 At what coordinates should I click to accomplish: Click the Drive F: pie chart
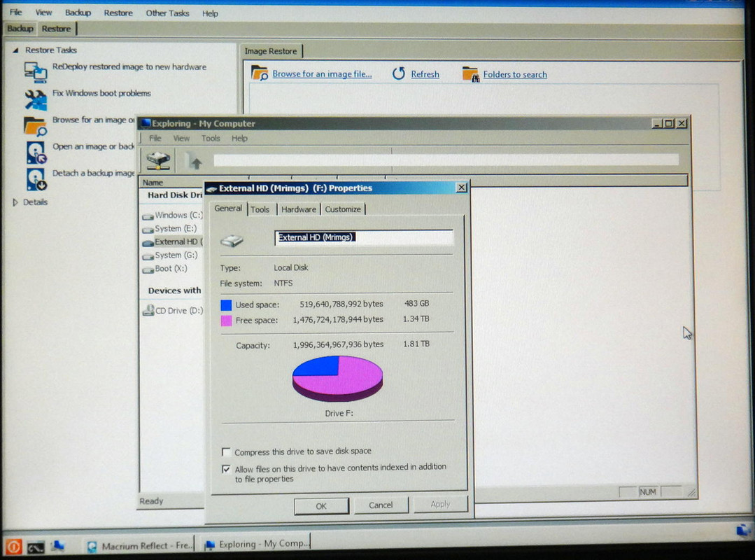click(337, 379)
